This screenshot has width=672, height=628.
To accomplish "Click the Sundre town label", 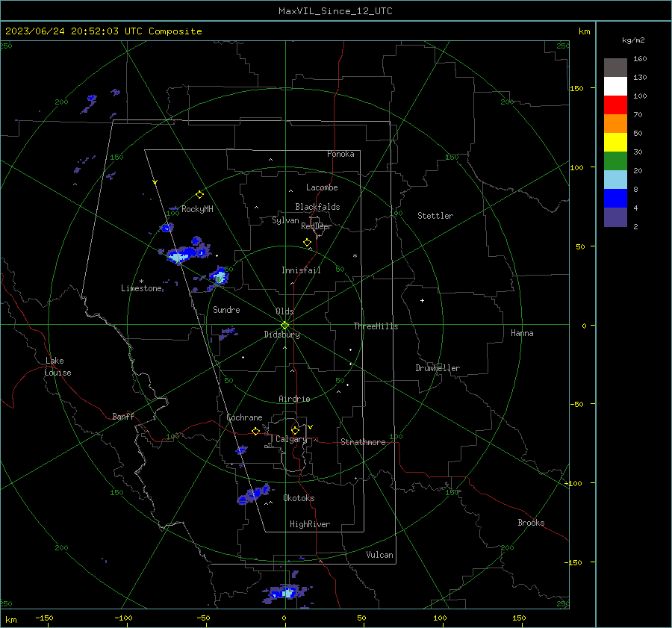I will pyautogui.click(x=226, y=310).
